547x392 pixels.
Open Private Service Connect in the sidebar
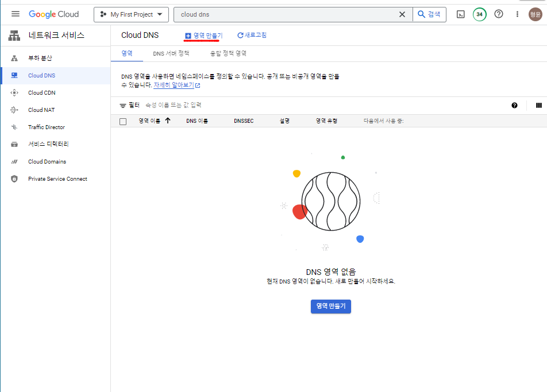coord(57,178)
